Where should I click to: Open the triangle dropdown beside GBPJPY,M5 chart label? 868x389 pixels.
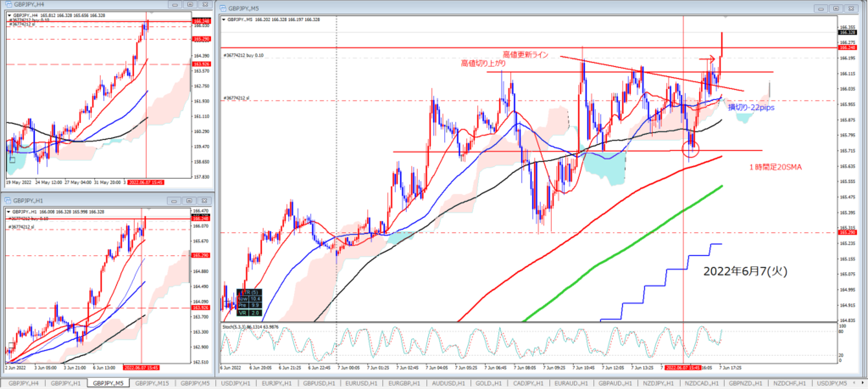pos(222,17)
